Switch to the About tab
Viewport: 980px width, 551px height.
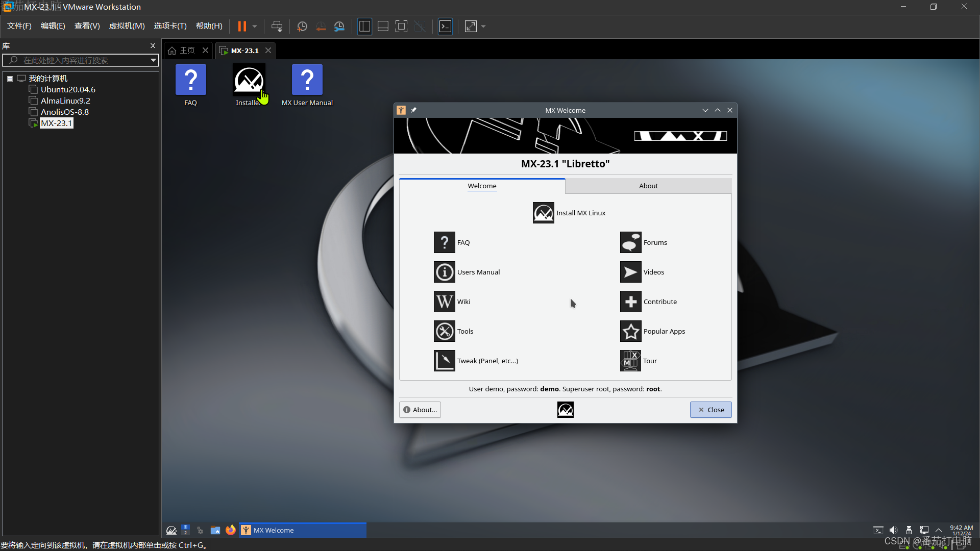648,186
